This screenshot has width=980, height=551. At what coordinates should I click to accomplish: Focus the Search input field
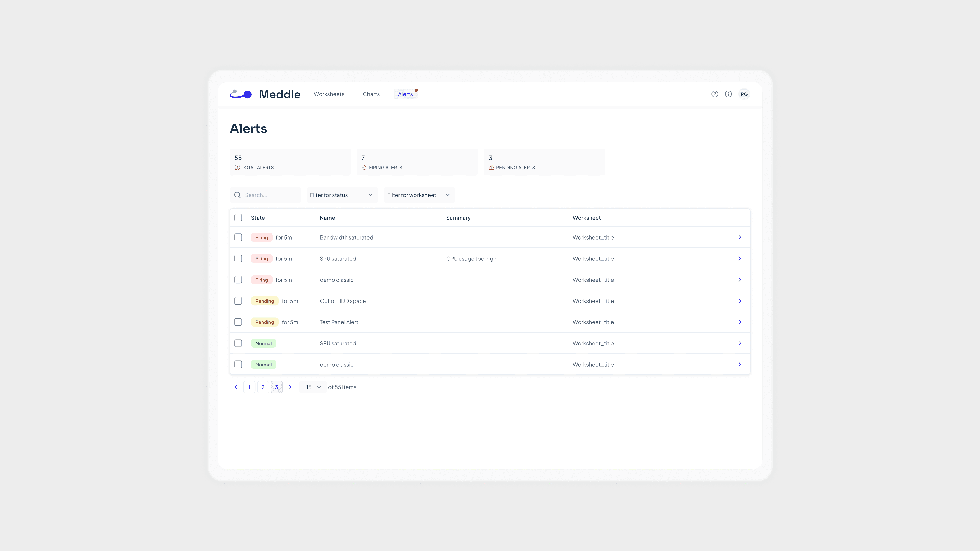(270, 195)
